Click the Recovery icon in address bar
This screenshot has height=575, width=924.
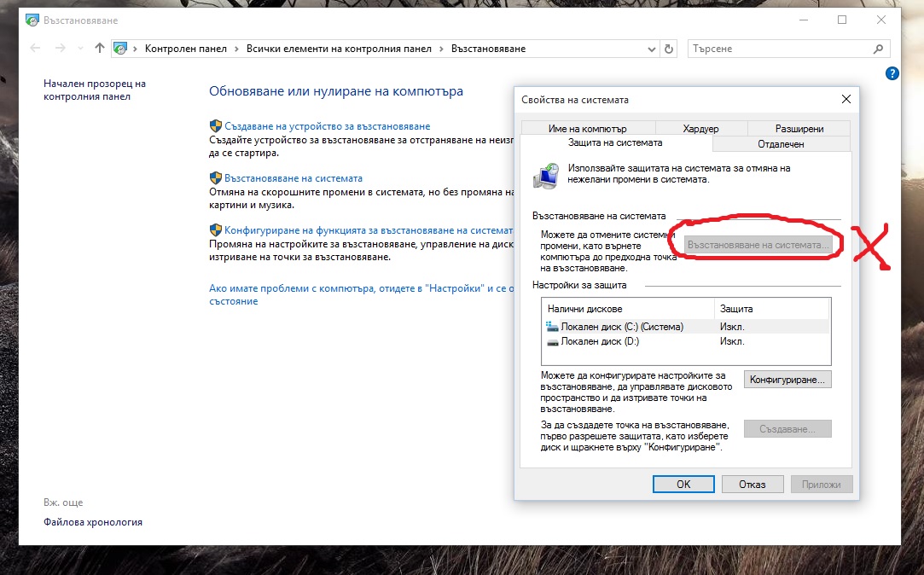(x=121, y=49)
